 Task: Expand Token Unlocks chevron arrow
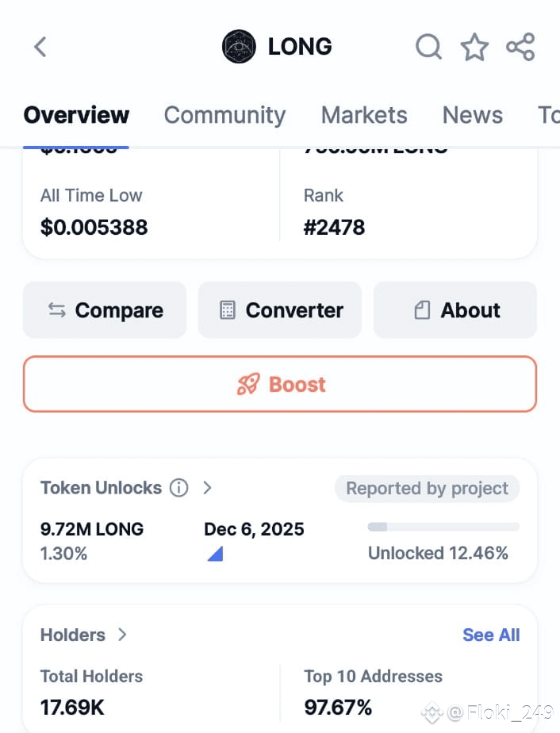click(208, 488)
